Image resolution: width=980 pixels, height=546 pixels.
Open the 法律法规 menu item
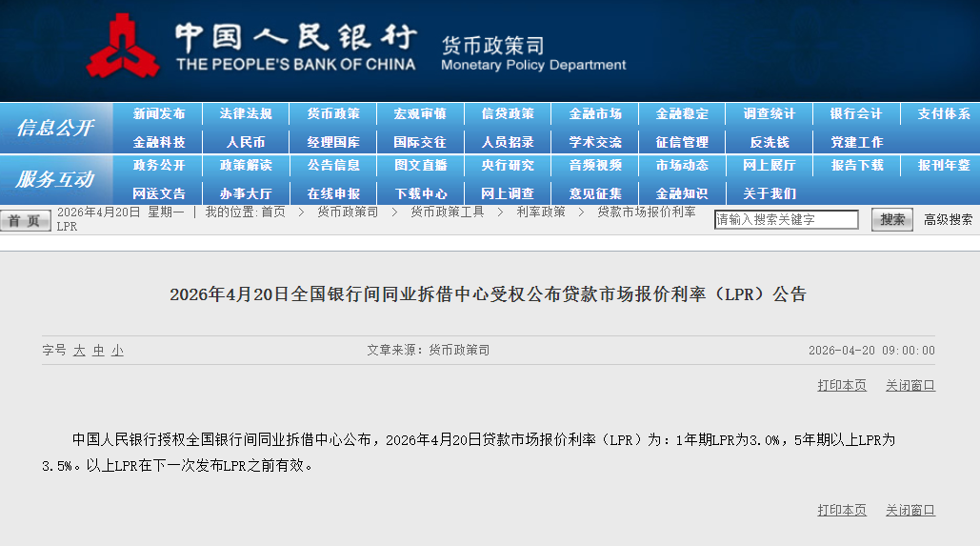pos(246,113)
